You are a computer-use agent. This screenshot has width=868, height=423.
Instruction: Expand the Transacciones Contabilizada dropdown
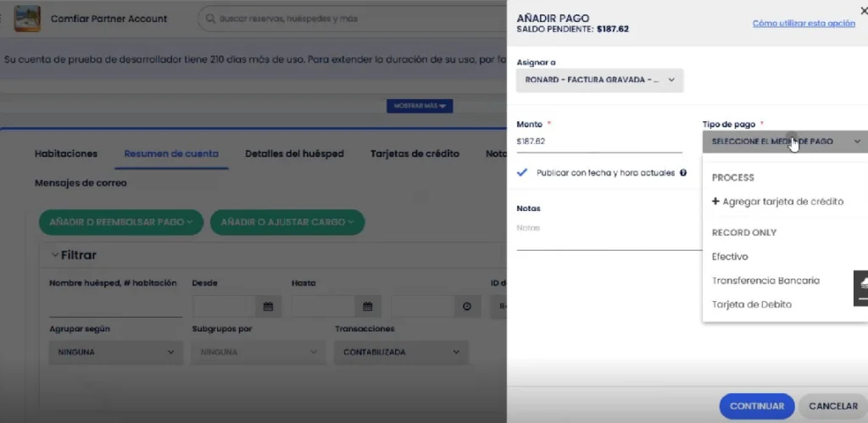coord(401,351)
